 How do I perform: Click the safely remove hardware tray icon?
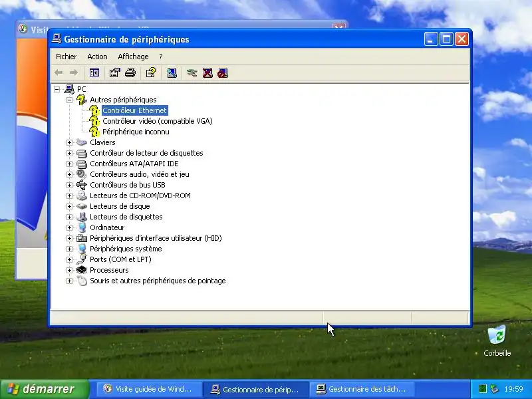495,388
